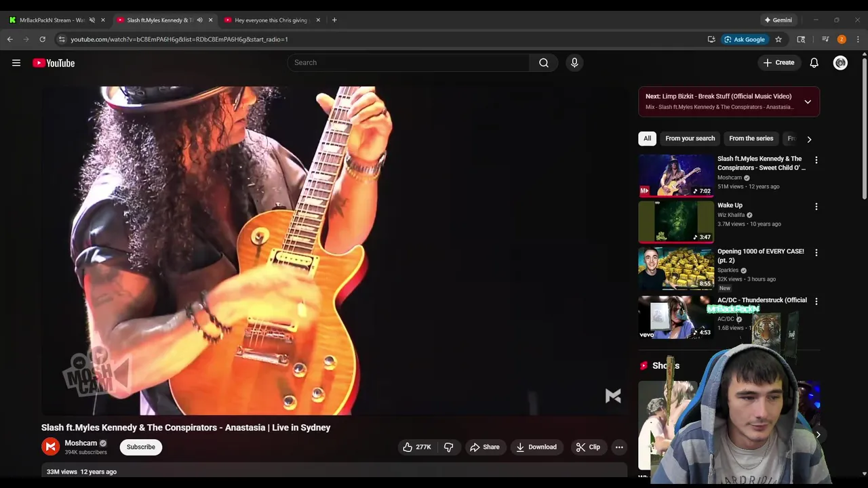Open a new browser tab
The width and height of the screenshot is (868, 488).
pyautogui.click(x=334, y=20)
